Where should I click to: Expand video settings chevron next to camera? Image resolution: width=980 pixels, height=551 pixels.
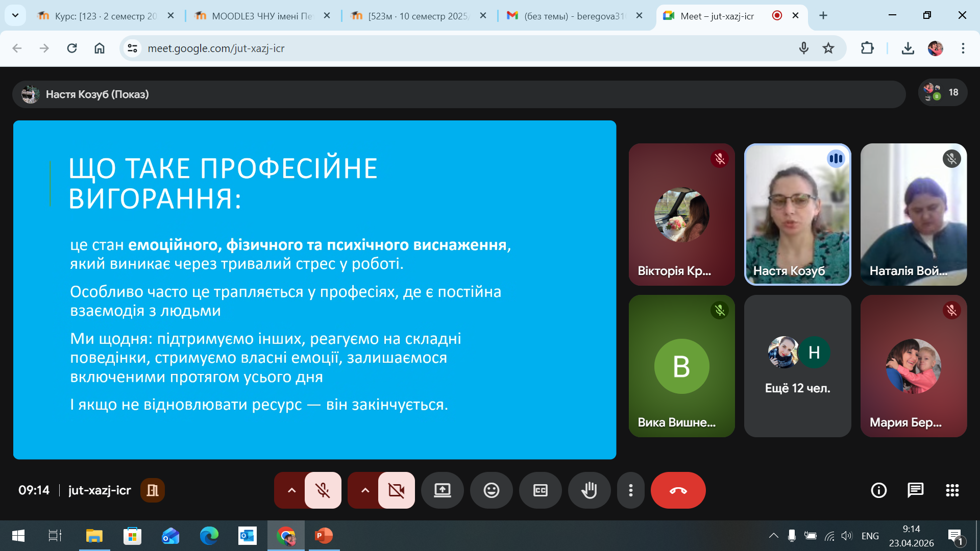[365, 490]
